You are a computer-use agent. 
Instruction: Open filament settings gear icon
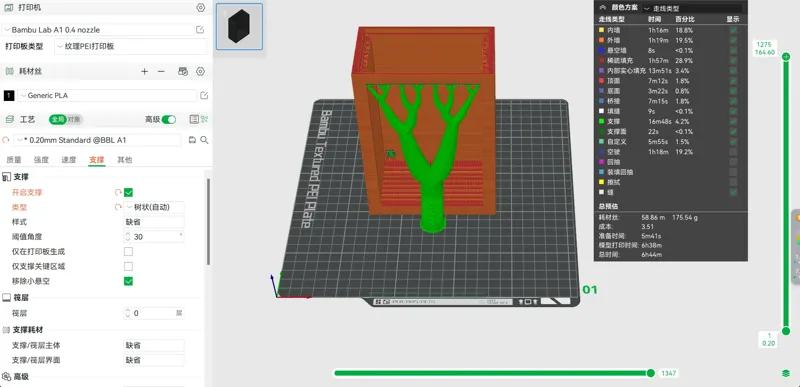pyautogui.click(x=201, y=71)
